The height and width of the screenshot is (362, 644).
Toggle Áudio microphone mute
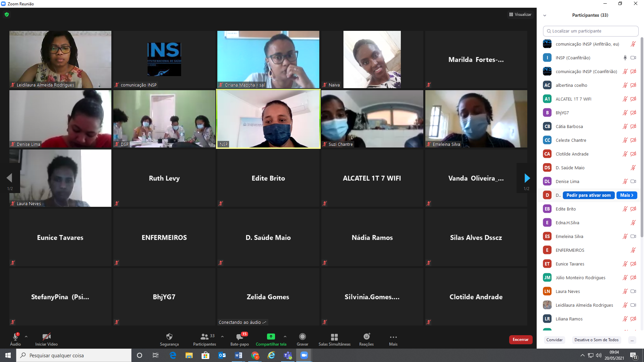[x=15, y=337]
